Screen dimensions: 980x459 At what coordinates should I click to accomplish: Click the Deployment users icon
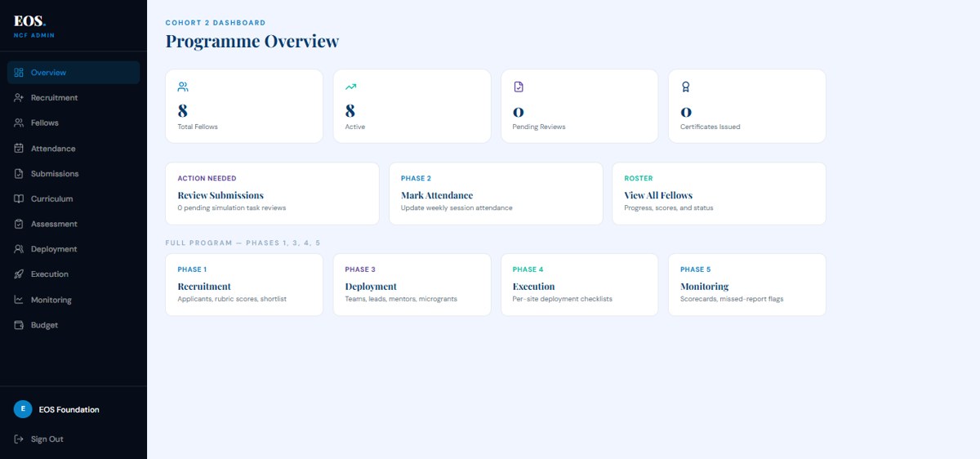19,249
